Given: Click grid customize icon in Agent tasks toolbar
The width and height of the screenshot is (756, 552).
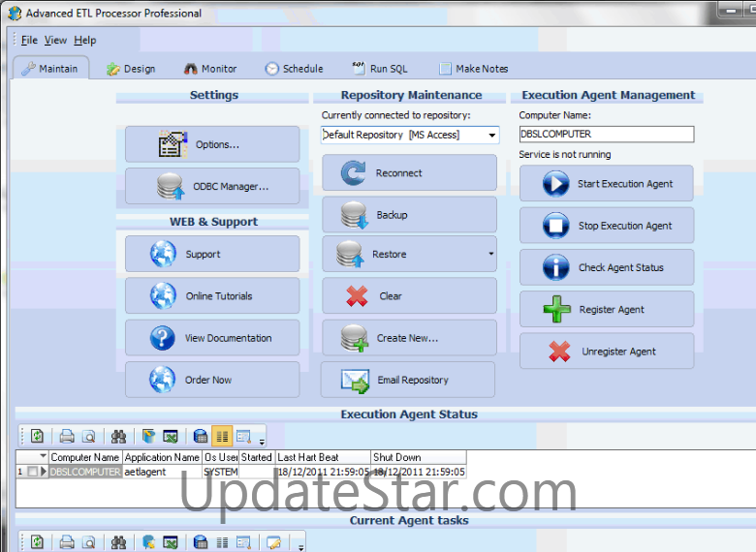Looking at the screenshot, I should (243, 542).
